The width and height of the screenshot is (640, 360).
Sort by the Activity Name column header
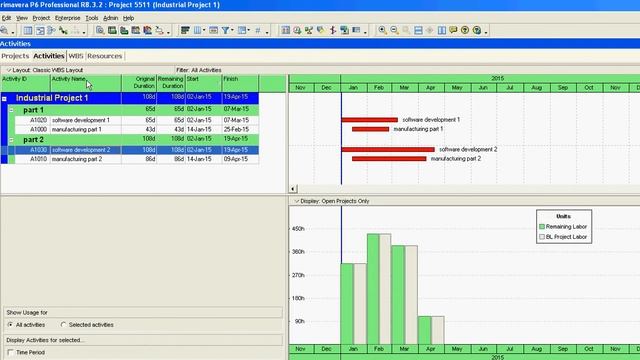[x=86, y=83]
